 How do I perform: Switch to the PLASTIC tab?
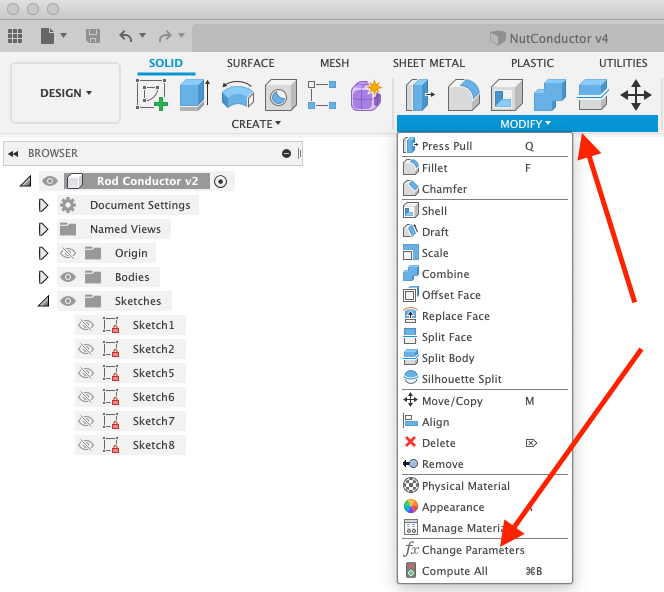click(x=532, y=63)
